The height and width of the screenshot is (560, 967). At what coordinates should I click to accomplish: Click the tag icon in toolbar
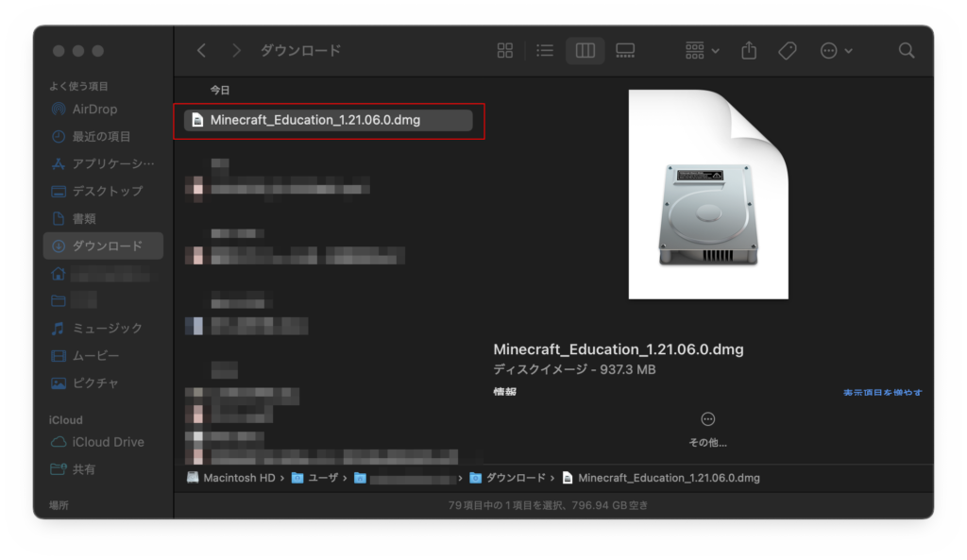coord(787,51)
